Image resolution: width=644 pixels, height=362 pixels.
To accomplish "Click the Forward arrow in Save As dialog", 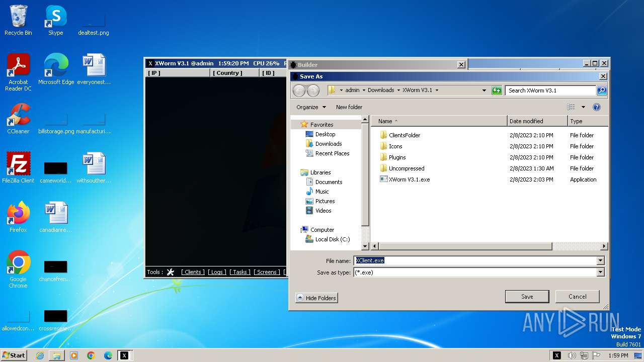I will 313,90.
